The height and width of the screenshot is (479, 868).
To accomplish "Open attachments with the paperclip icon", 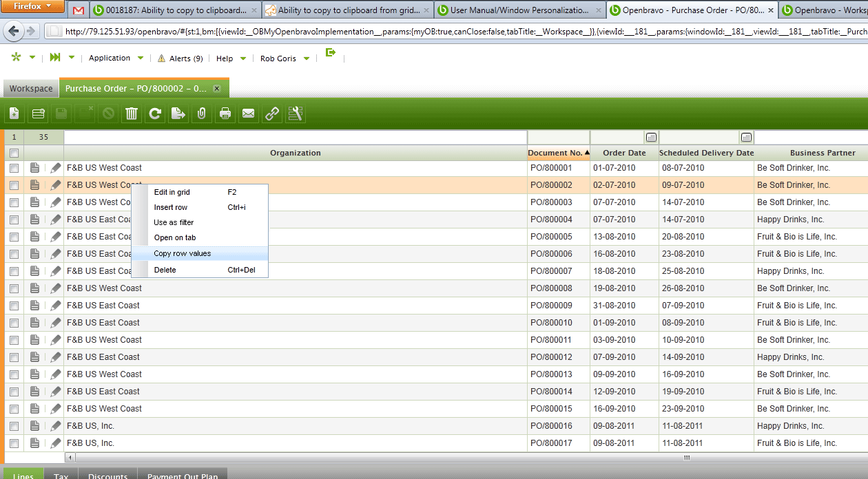I will tap(201, 114).
